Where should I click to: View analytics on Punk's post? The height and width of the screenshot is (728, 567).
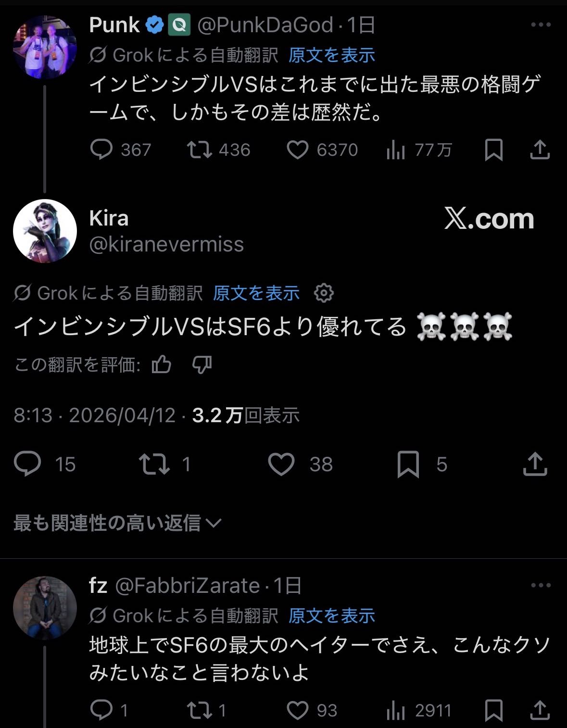click(x=396, y=150)
